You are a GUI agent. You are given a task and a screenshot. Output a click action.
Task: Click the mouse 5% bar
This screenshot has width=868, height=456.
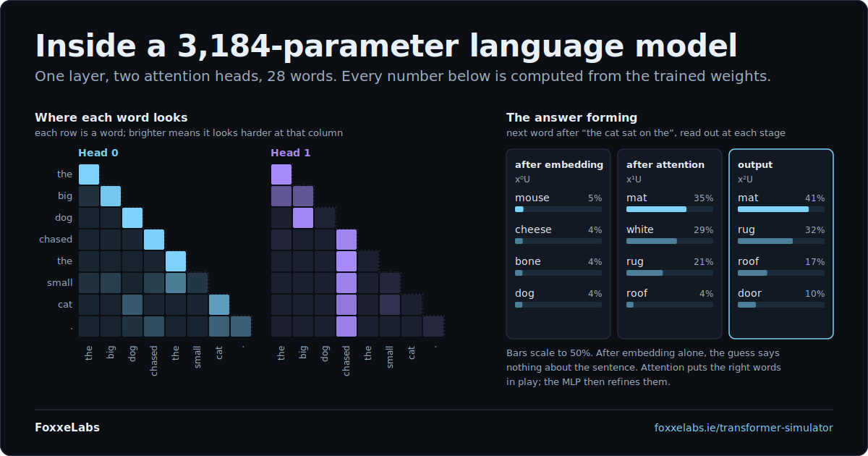point(558,209)
